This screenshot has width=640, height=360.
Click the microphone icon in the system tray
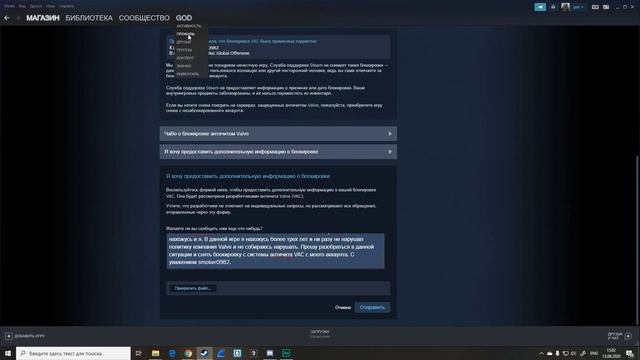(x=557, y=353)
